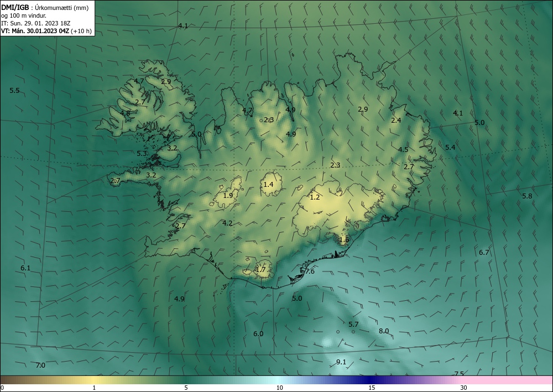Click the dark blue section of the color scale
Screen dimensions: 553x392
coord(371,380)
